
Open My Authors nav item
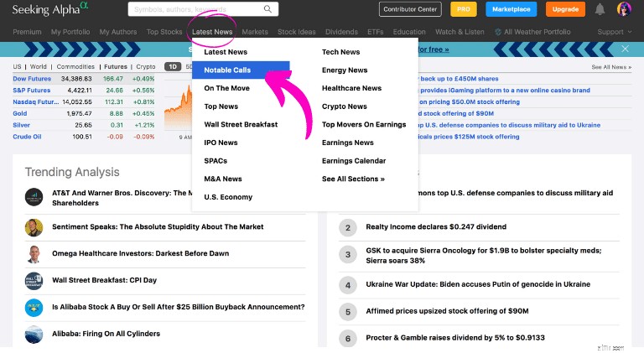click(x=118, y=32)
